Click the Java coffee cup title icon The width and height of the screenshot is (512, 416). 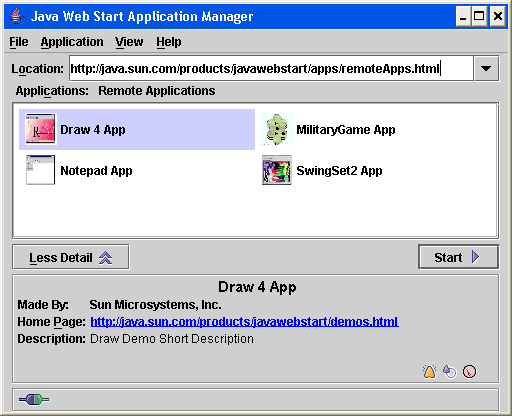pyautogui.click(x=17, y=16)
